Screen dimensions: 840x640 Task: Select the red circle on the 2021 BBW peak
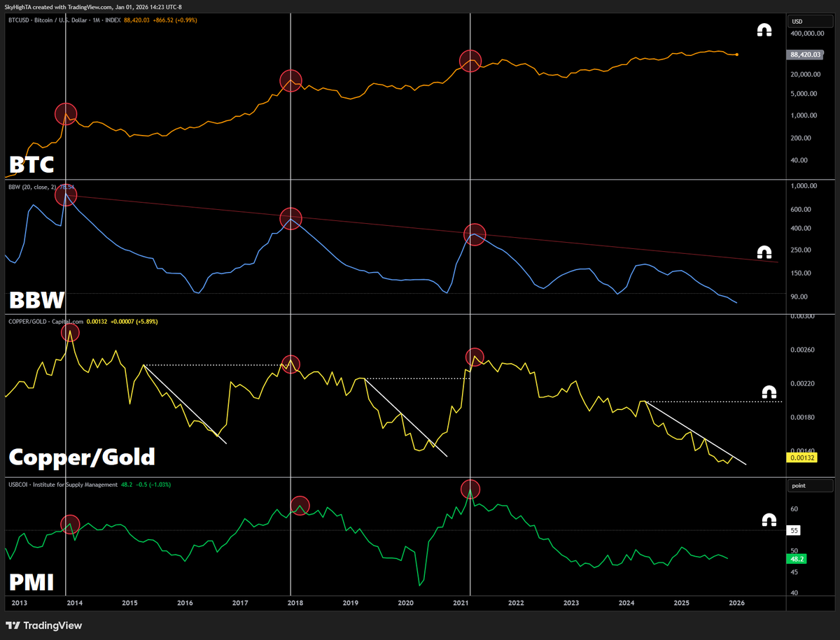(475, 234)
